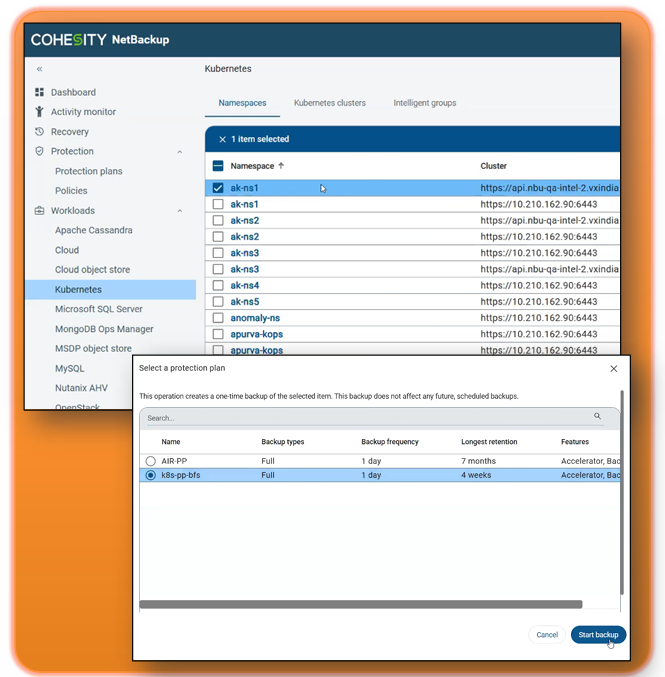Collapse the sidebar with the double-chevron icon

pyautogui.click(x=39, y=69)
